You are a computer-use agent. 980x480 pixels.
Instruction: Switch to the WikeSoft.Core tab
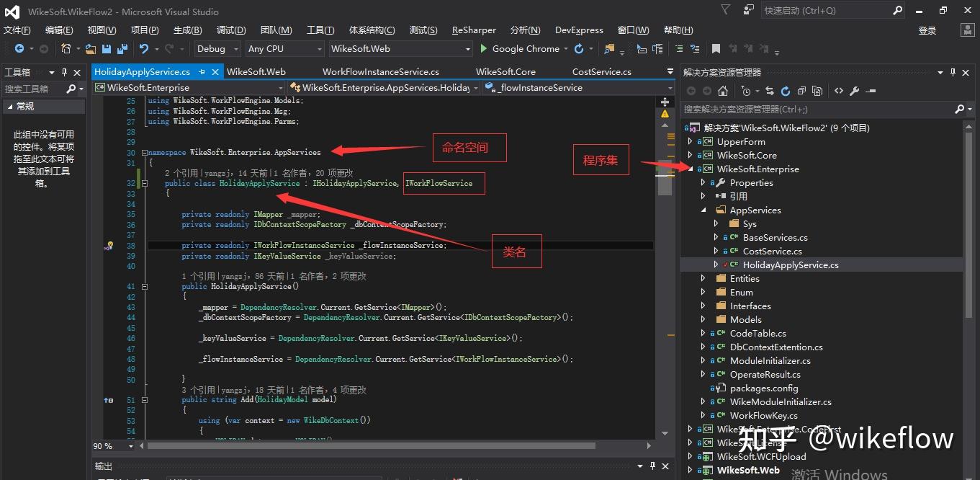(506, 71)
